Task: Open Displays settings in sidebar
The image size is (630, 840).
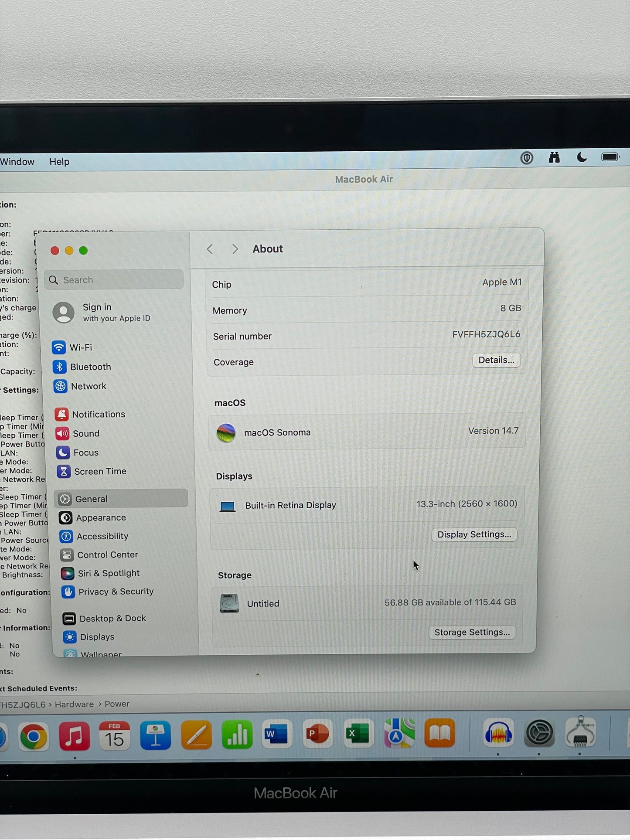Action: click(x=89, y=637)
